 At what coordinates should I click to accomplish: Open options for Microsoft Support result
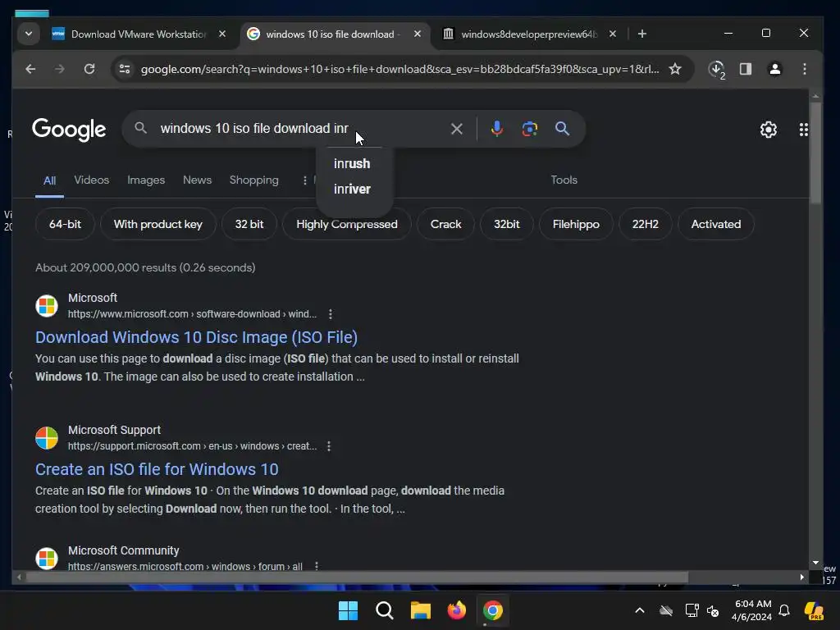[x=329, y=446]
